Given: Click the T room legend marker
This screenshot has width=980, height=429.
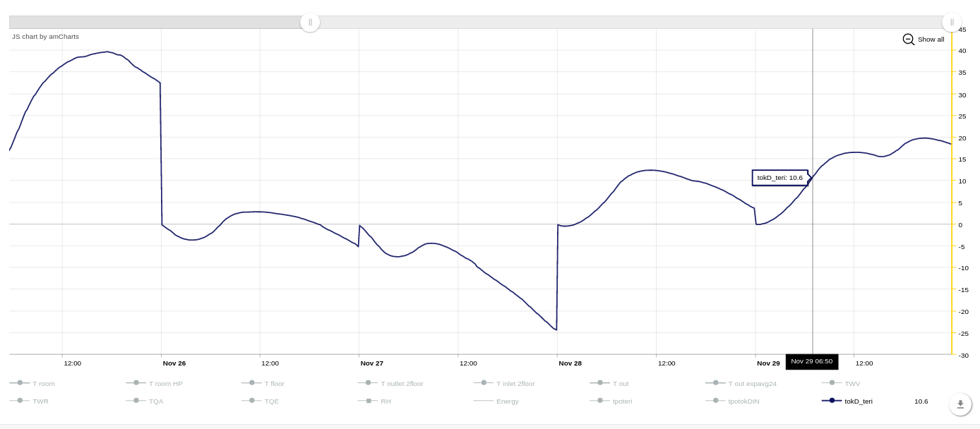Looking at the screenshot, I should tap(20, 383).
